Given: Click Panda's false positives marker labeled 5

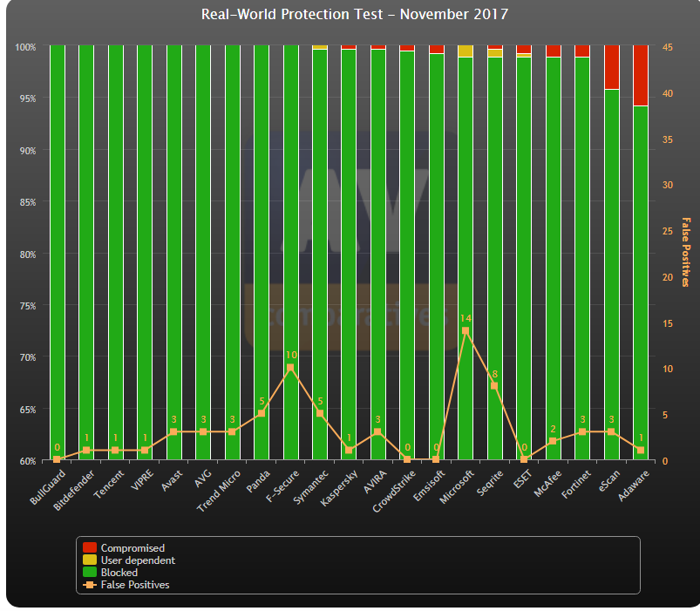Looking at the screenshot, I should point(262,413).
